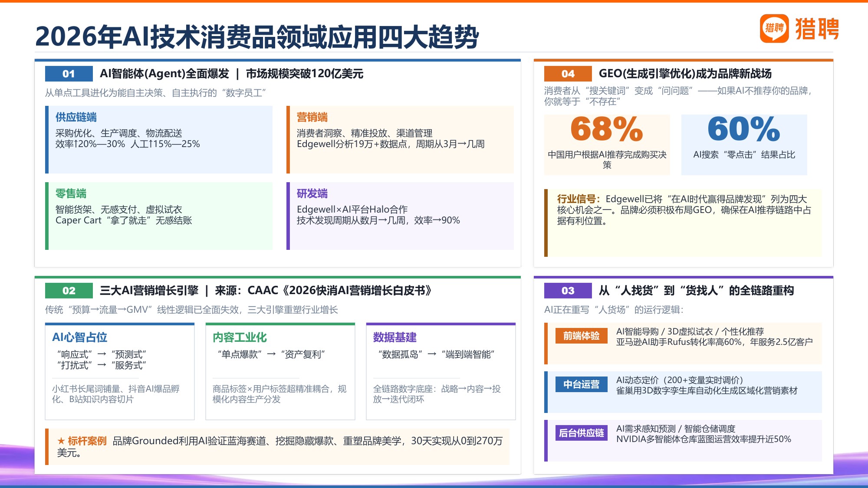Click text "打扰式" → "服务式"
Image resolution: width=868 pixels, height=488 pixels.
pos(102,365)
